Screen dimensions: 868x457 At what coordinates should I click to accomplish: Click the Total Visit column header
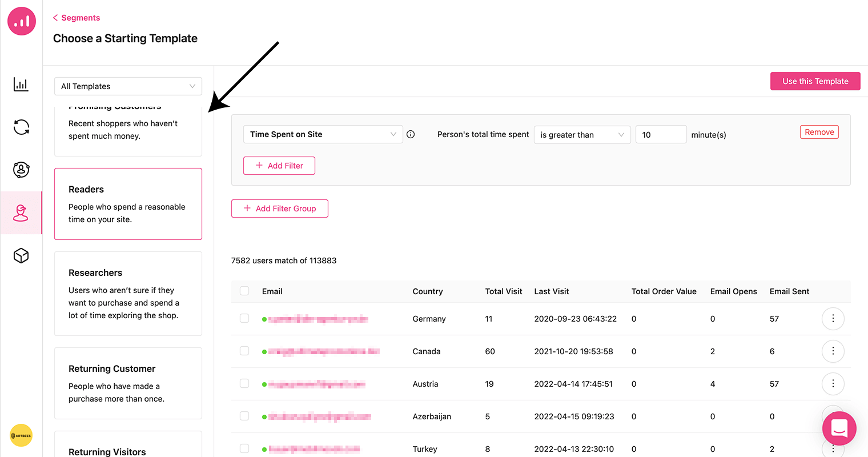[504, 291]
